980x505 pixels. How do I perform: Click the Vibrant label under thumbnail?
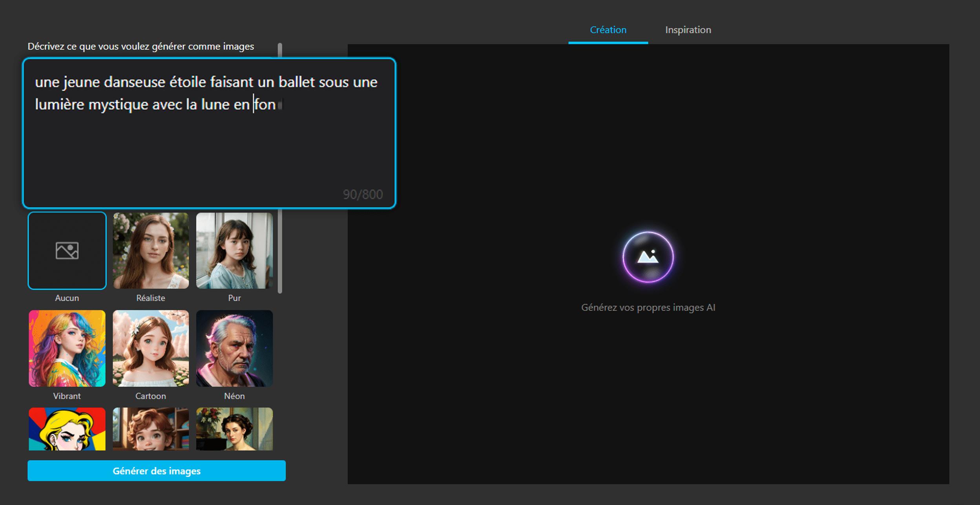tap(67, 396)
